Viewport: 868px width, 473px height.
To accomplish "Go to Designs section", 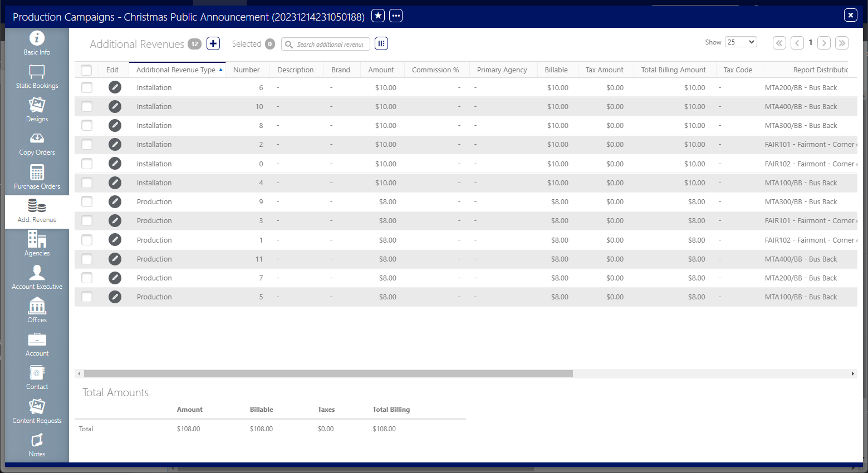I will 37,110.
